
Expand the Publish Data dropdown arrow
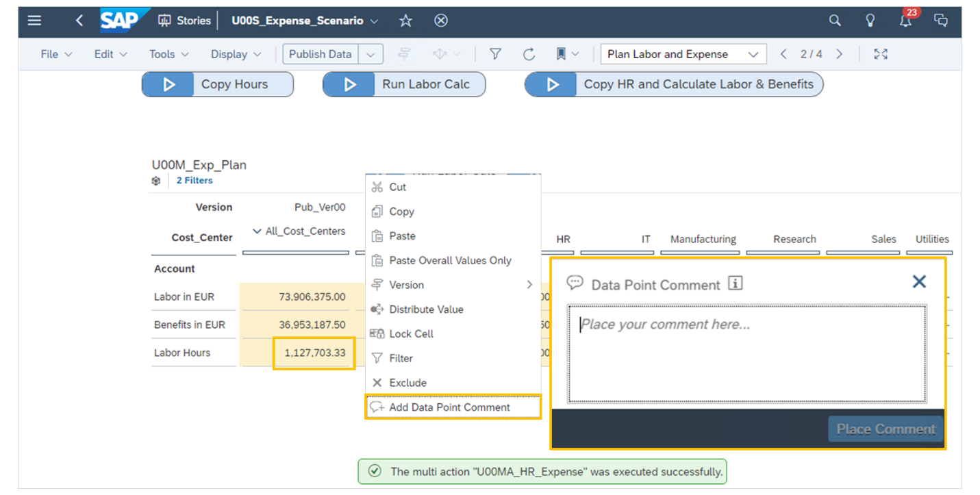point(370,54)
